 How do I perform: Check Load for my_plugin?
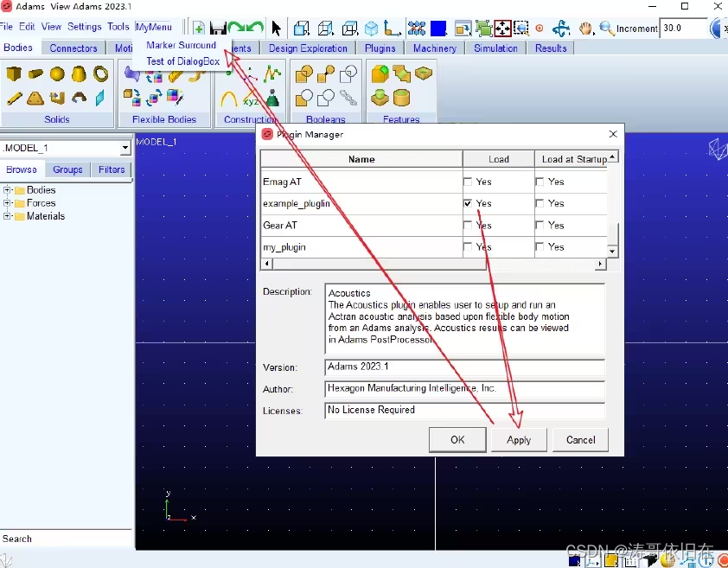468,246
